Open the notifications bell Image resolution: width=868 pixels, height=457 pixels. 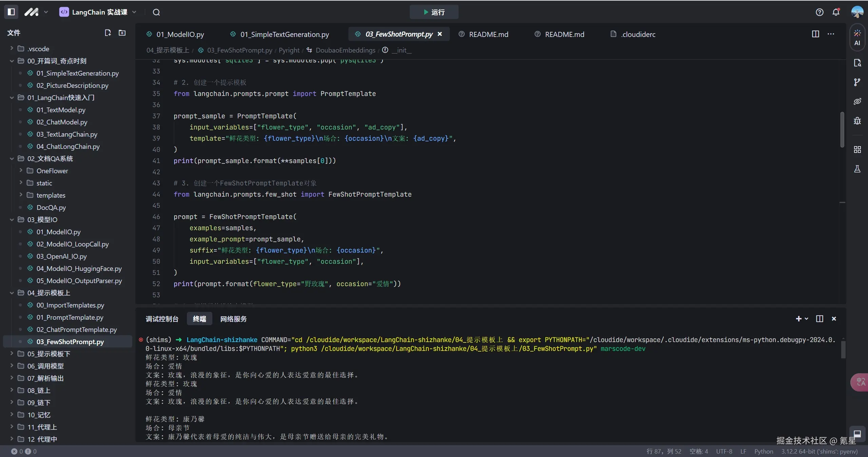pos(836,12)
